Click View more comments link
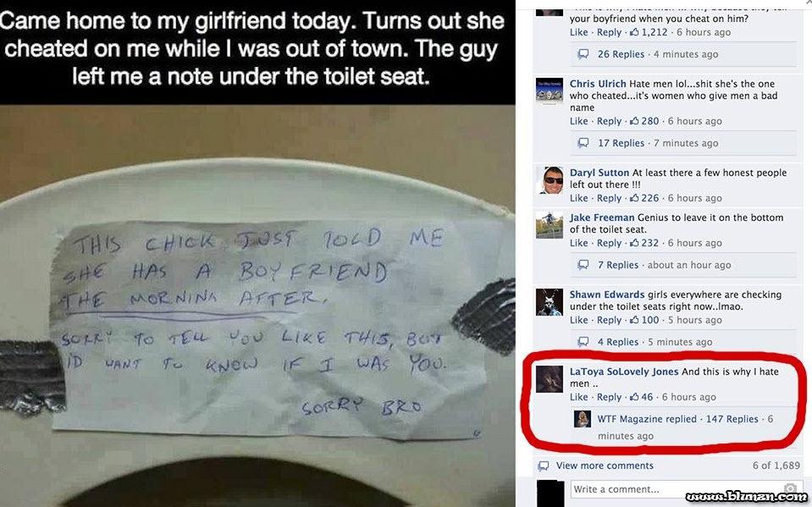 605,466
